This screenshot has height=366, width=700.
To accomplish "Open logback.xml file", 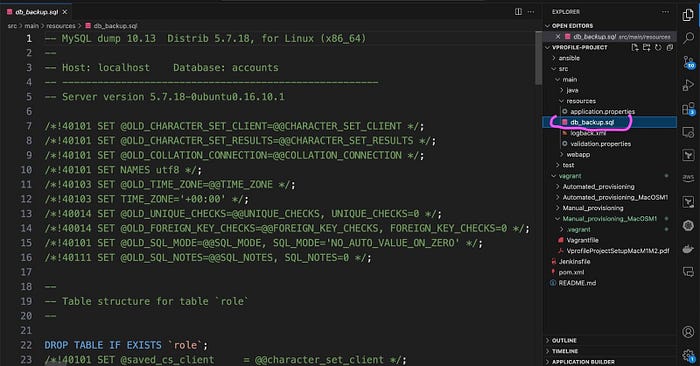I will pyautogui.click(x=588, y=133).
